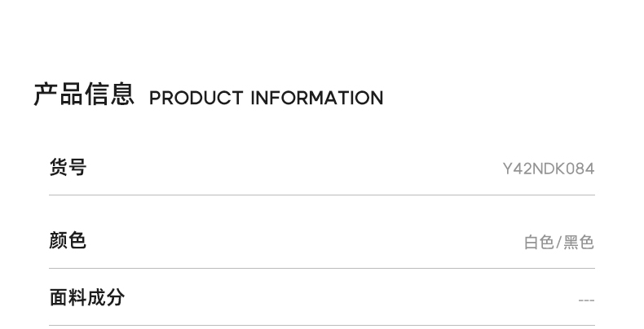Click the 成分 characters in the fabric label
Screen dimensions: 644x329
click(x=106, y=297)
